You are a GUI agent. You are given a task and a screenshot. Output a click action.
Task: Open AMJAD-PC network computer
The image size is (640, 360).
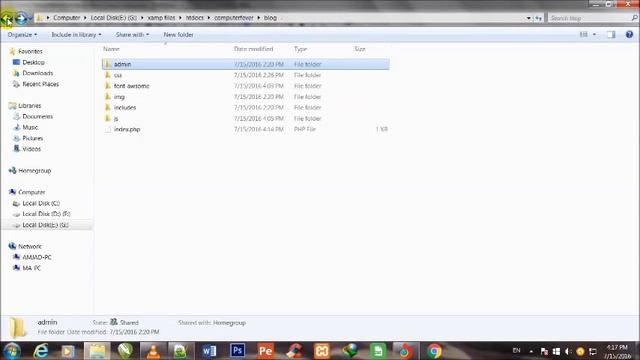click(32, 257)
